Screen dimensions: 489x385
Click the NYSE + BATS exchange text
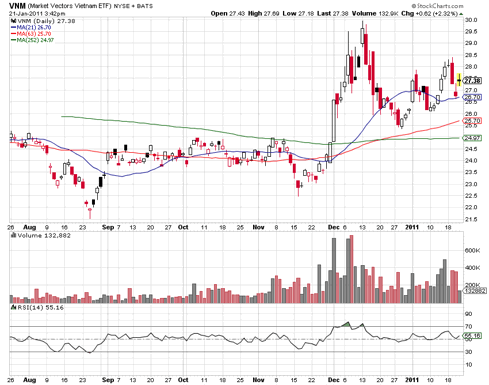click(x=133, y=6)
